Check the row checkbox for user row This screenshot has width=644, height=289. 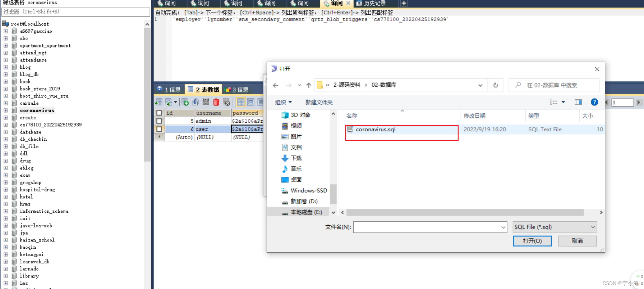click(159, 129)
